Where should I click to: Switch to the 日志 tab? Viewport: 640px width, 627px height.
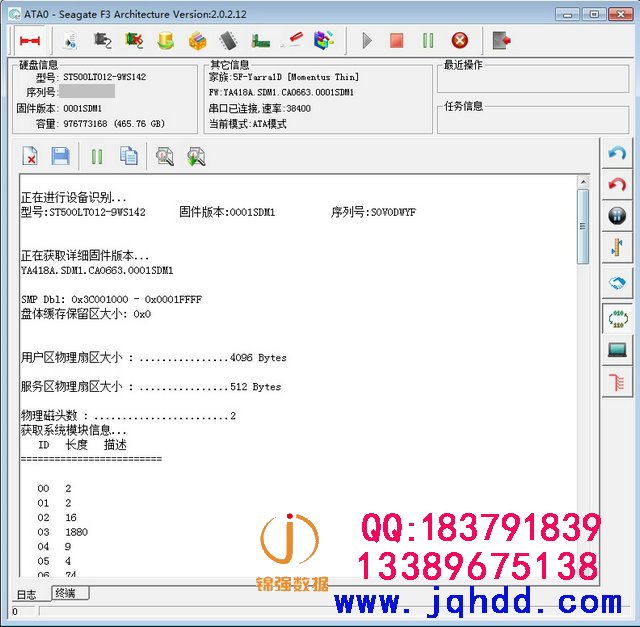(27, 594)
